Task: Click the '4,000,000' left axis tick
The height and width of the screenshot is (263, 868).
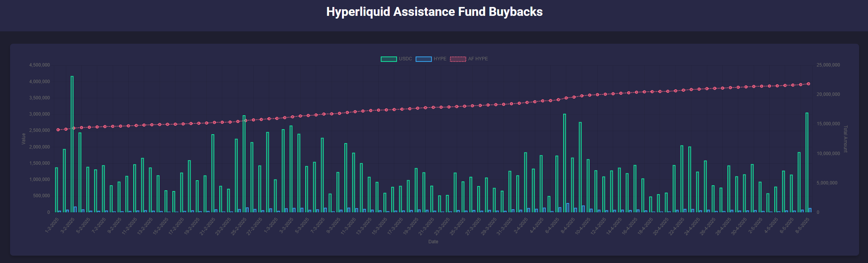Action: click(40, 82)
